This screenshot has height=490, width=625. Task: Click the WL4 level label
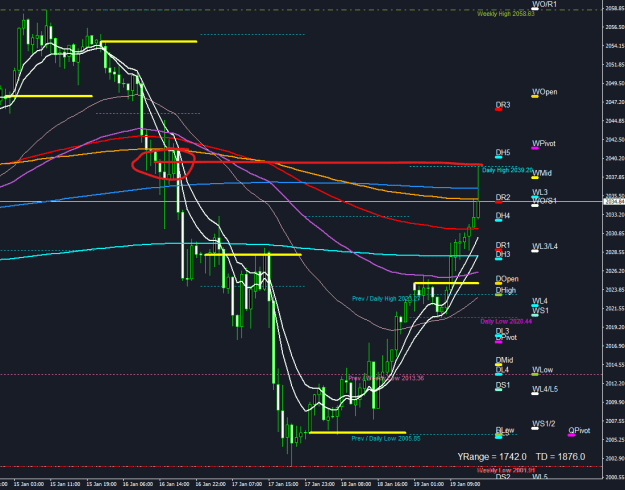(x=540, y=301)
